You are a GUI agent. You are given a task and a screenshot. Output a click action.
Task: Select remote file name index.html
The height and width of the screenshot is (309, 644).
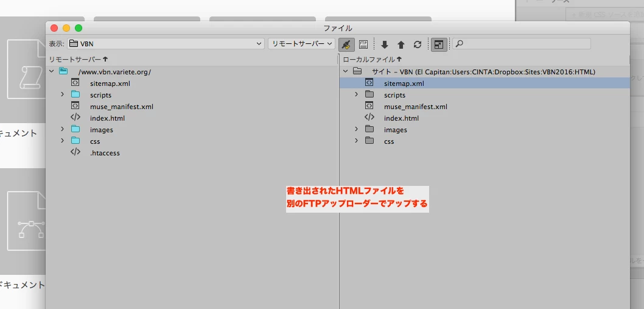pyautogui.click(x=107, y=118)
